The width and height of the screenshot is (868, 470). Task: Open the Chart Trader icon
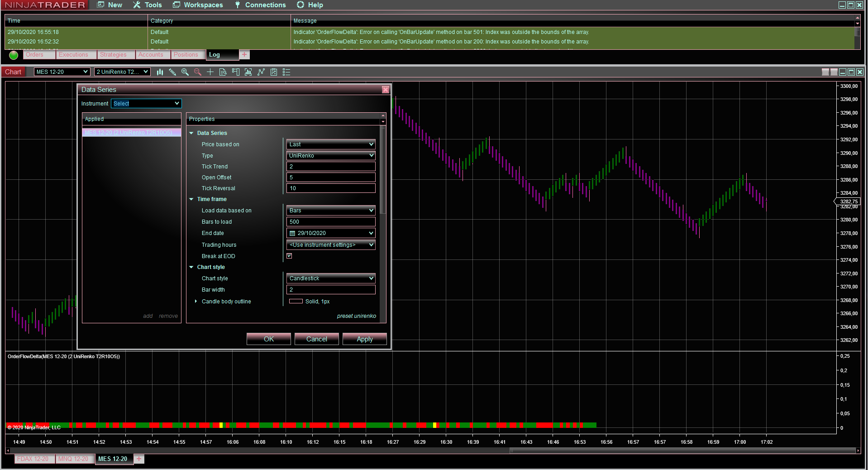(x=235, y=72)
